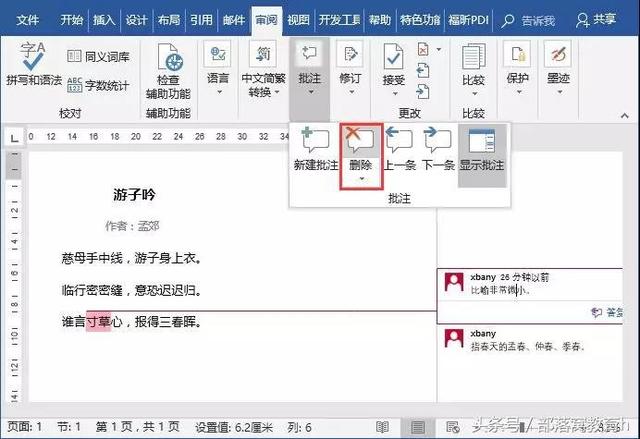640x439 pixels.
Task: Open 中文简繁转换 dropdown
Action: click(263, 69)
